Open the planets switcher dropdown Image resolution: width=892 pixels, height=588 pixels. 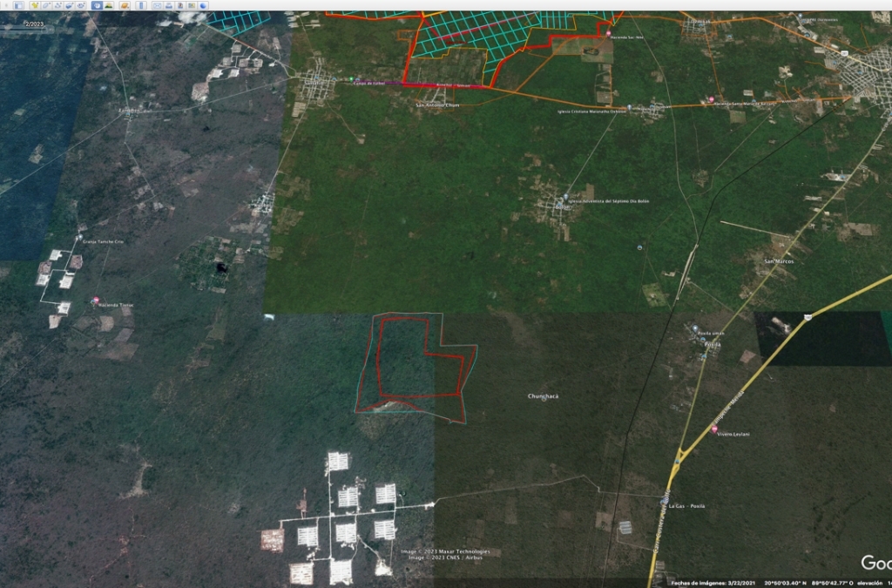[x=125, y=5]
